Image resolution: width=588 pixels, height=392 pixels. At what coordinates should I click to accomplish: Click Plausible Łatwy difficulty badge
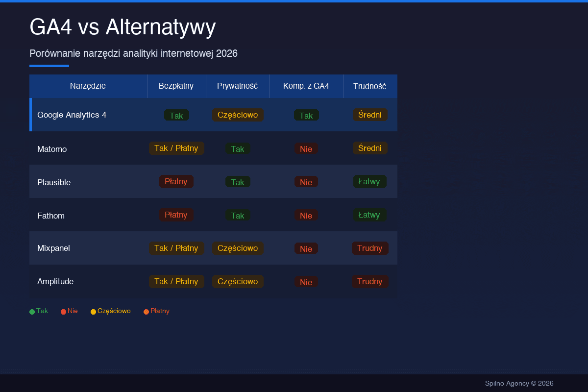(x=370, y=181)
